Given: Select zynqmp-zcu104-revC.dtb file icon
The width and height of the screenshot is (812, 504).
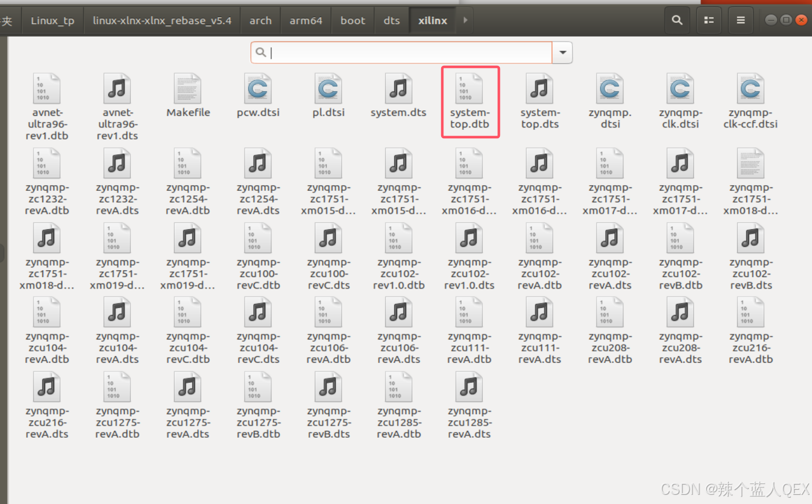Looking at the screenshot, I should coord(188,313).
